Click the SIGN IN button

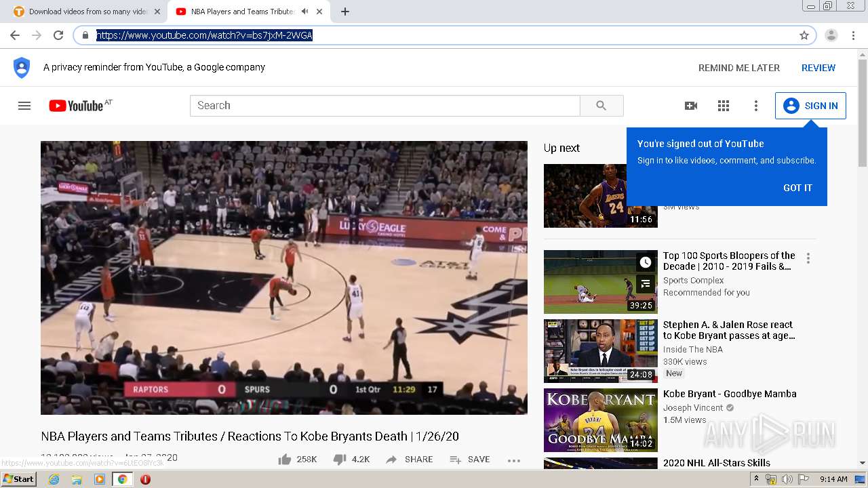click(x=810, y=106)
